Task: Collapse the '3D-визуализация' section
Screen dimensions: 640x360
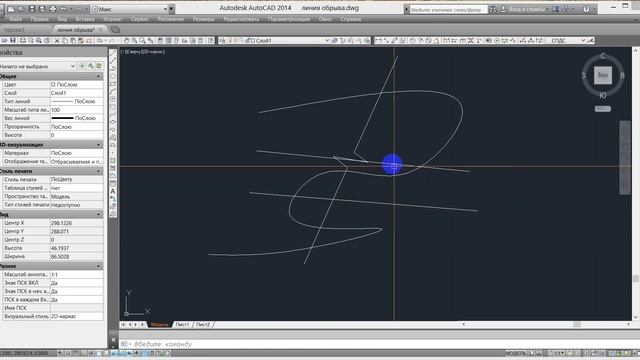Action: pyautogui.click(x=98, y=144)
